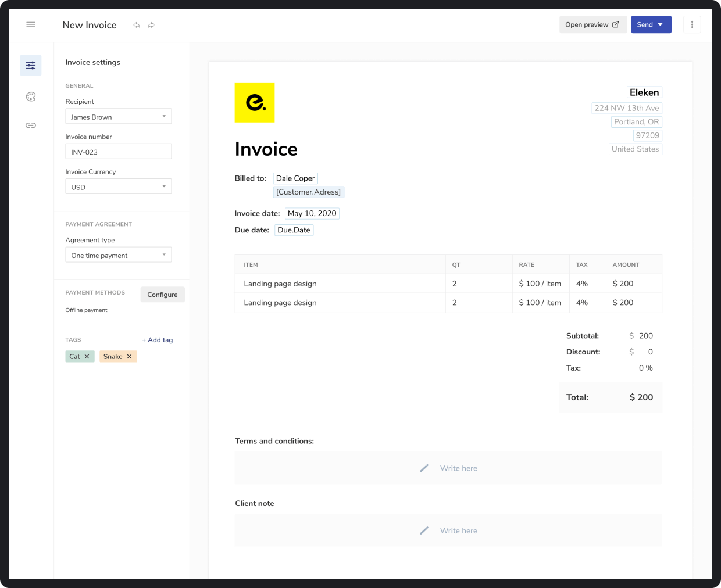Image resolution: width=721 pixels, height=588 pixels.
Task: Click pencil icon in Client note
Action: click(x=424, y=530)
